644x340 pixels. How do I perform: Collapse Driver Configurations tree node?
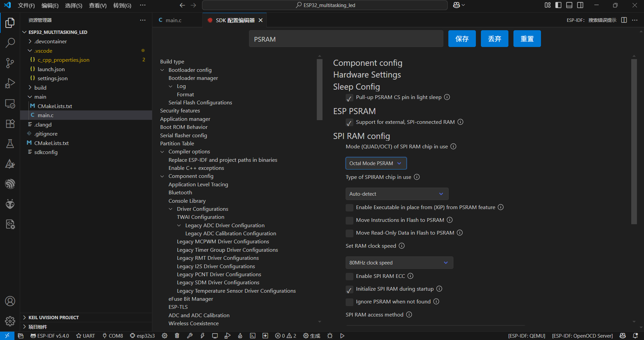[x=171, y=209]
